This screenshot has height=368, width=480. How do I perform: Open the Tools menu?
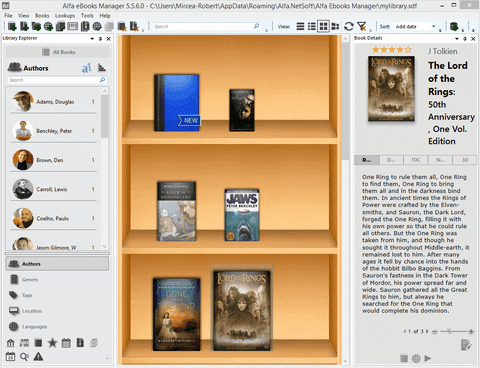point(87,15)
